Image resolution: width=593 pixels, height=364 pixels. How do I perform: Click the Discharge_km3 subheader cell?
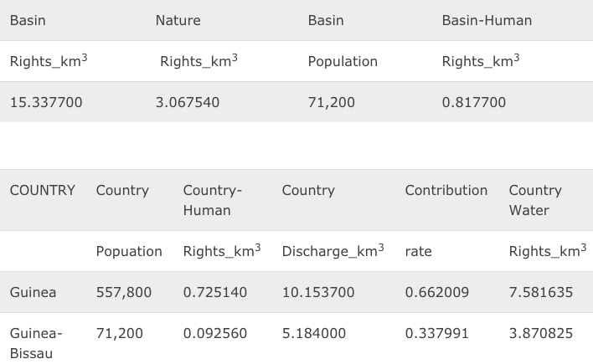click(333, 251)
